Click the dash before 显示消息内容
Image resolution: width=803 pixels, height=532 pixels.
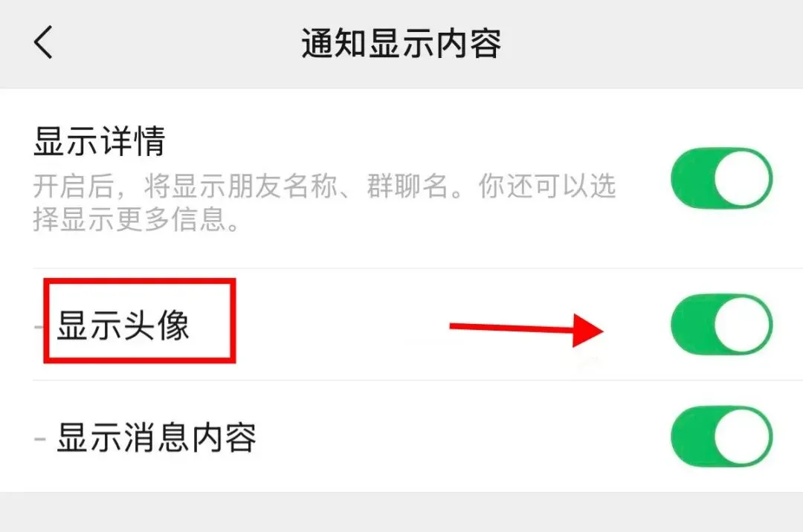pyautogui.click(x=40, y=439)
